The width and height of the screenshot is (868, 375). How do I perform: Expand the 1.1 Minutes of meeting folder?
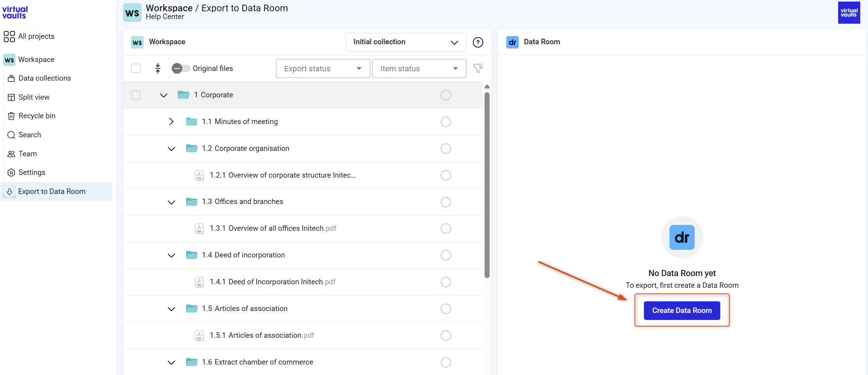tap(171, 122)
